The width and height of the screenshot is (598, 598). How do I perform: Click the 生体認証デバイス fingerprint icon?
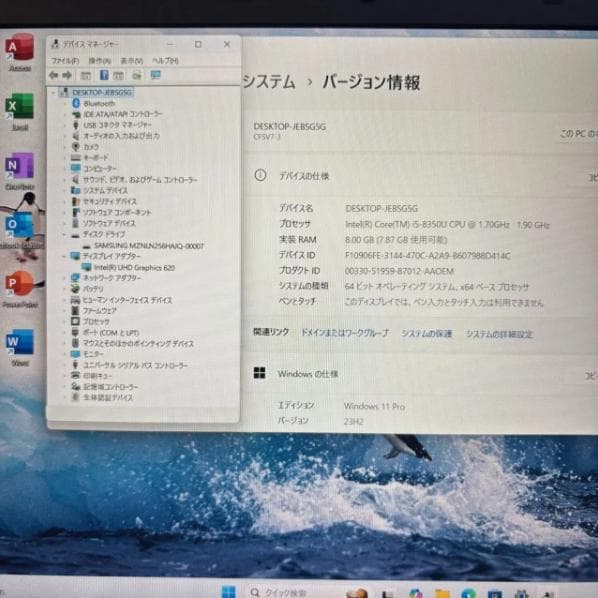[76, 397]
